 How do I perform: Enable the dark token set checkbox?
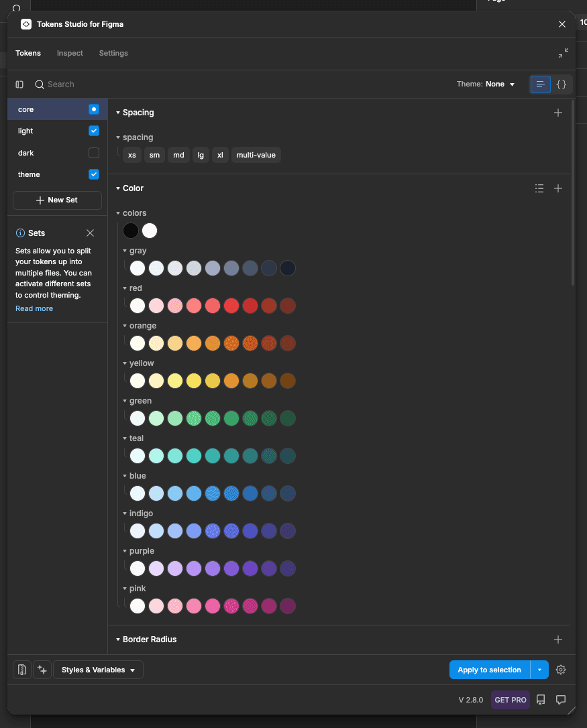[94, 153]
